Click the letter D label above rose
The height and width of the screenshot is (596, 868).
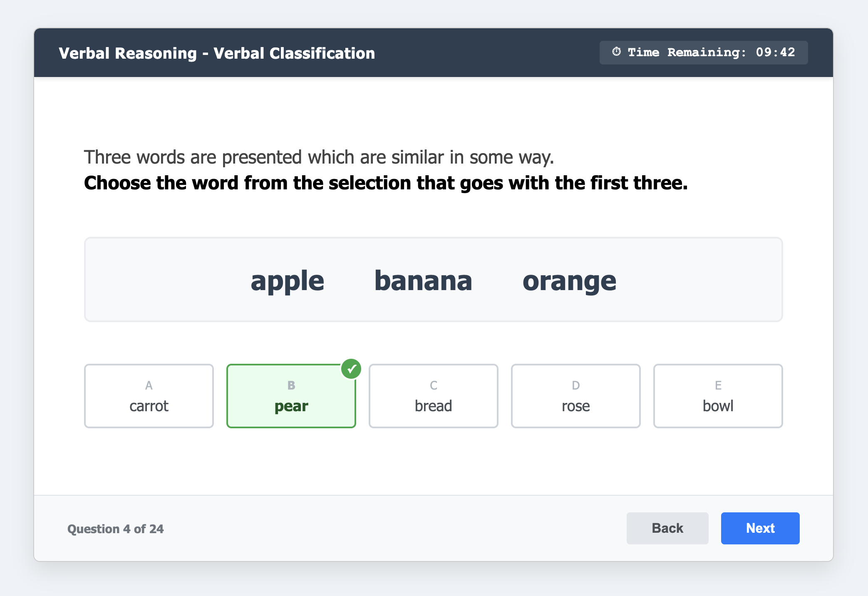(575, 385)
